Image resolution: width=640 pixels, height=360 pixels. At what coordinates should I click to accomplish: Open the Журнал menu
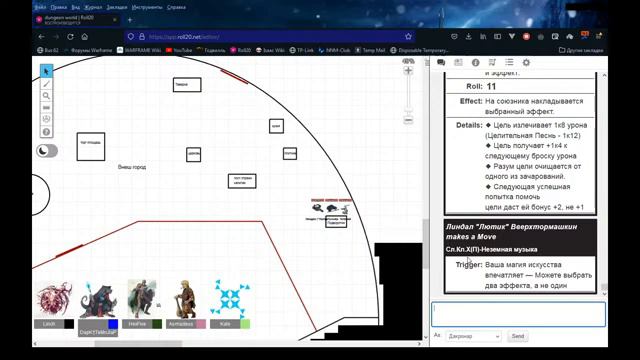tap(93, 7)
